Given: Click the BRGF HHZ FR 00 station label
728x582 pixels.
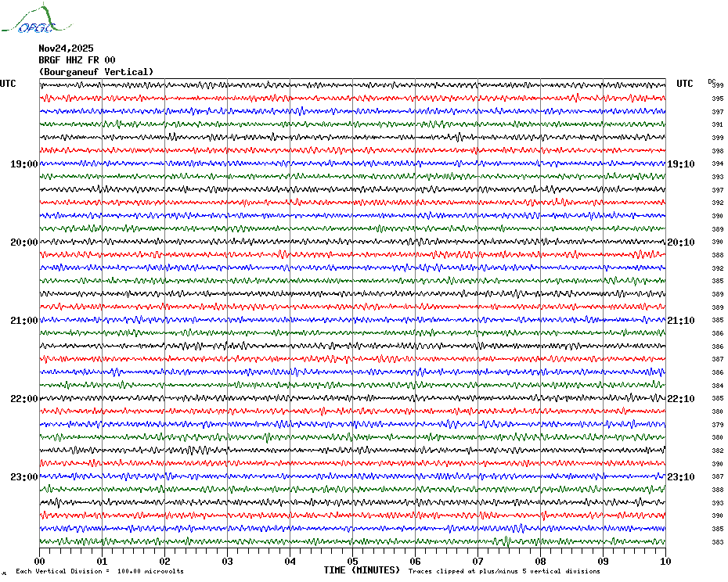Looking at the screenshot, I should click(77, 60).
